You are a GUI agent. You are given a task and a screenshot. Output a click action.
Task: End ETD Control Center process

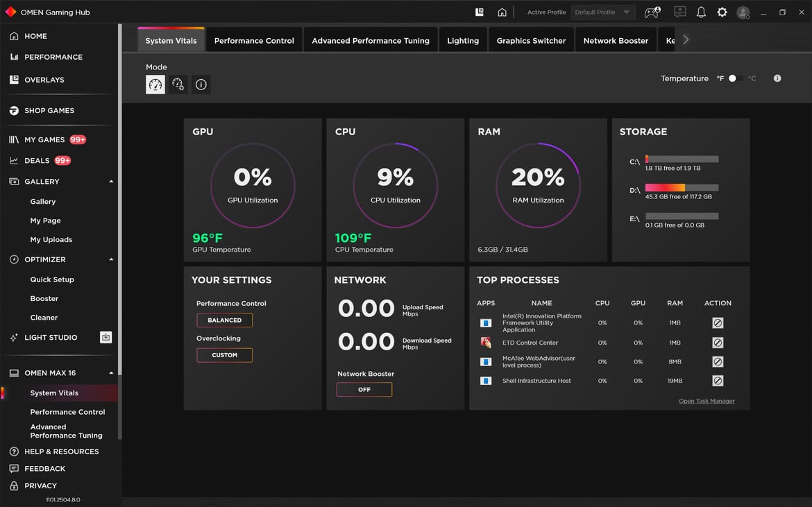tap(718, 343)
